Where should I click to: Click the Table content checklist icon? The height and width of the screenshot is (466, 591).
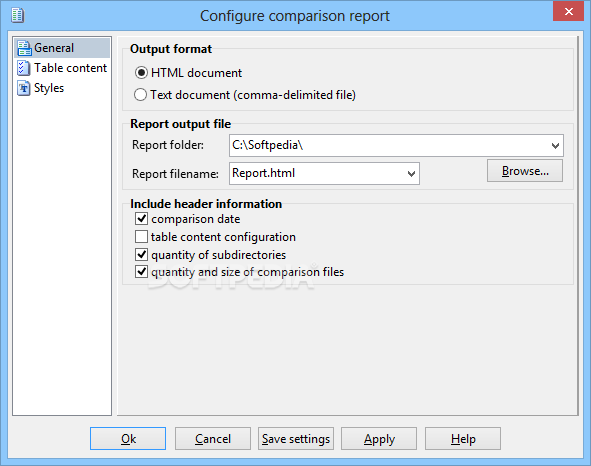[23, 68]
